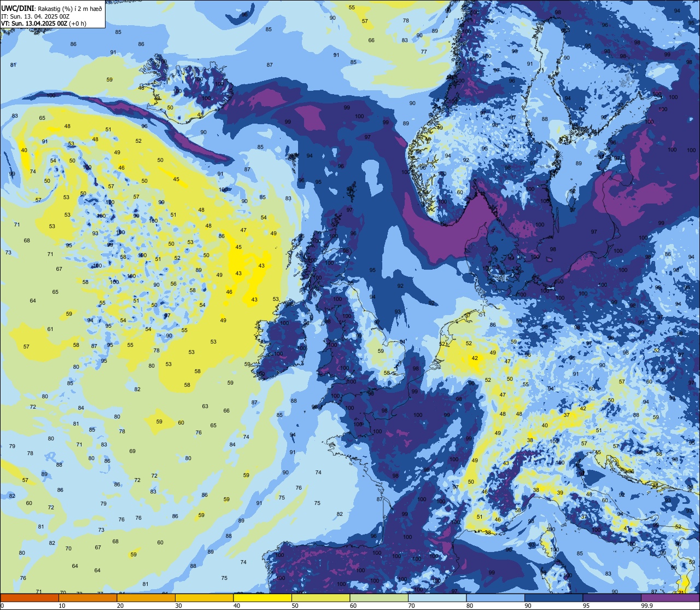Click the '63' humidity value on the map

click(x=205, y=406)
